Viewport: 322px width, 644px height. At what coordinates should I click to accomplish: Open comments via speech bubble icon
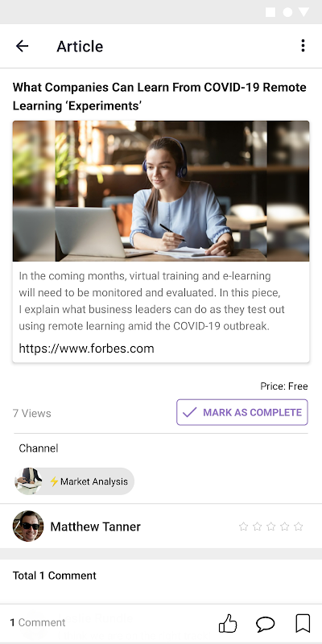[x=266, y=624]
